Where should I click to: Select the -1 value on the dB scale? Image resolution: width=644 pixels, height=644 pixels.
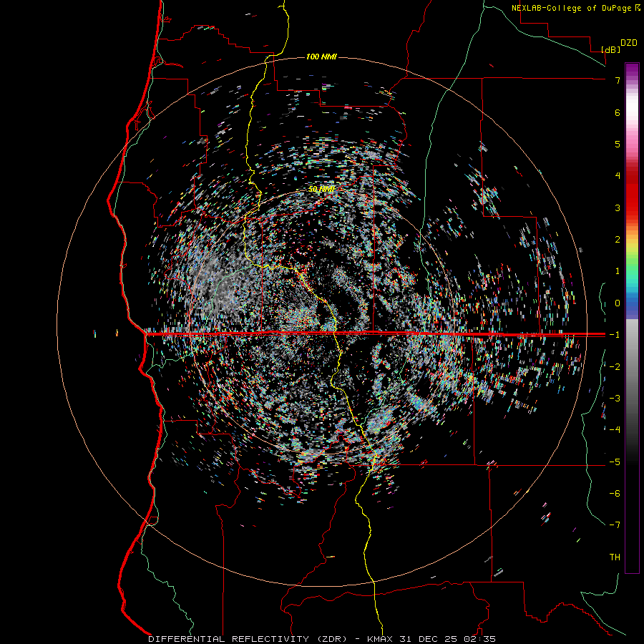[x=615, y=335]
